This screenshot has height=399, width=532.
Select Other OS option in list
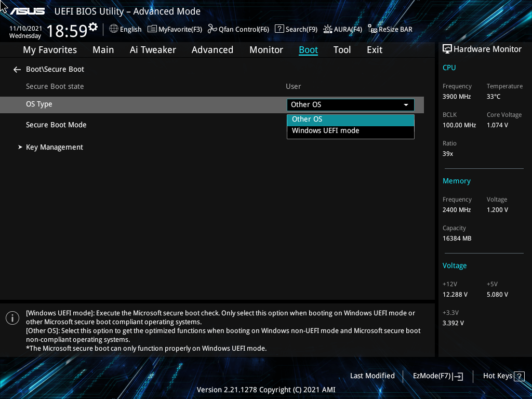351,120
